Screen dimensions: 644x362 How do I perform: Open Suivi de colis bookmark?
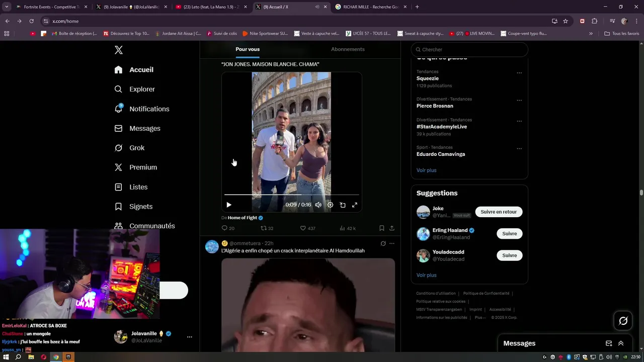pos(222,34)
